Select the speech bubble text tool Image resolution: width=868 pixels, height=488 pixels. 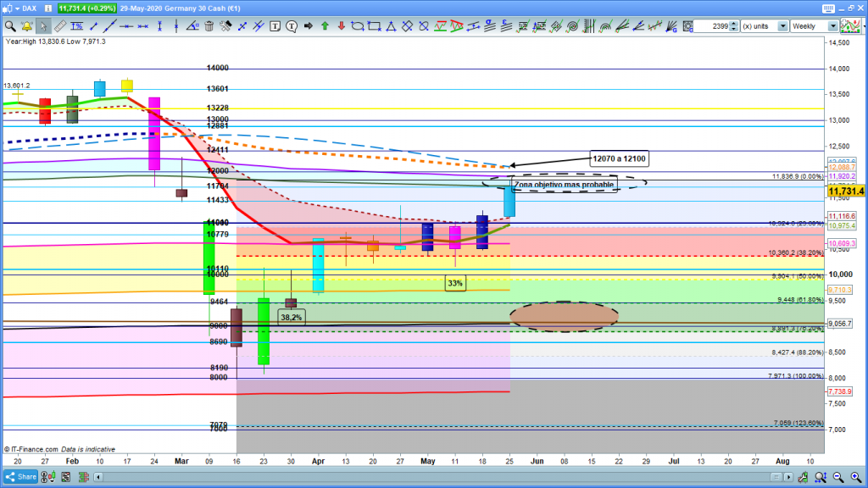click(290, 26)
